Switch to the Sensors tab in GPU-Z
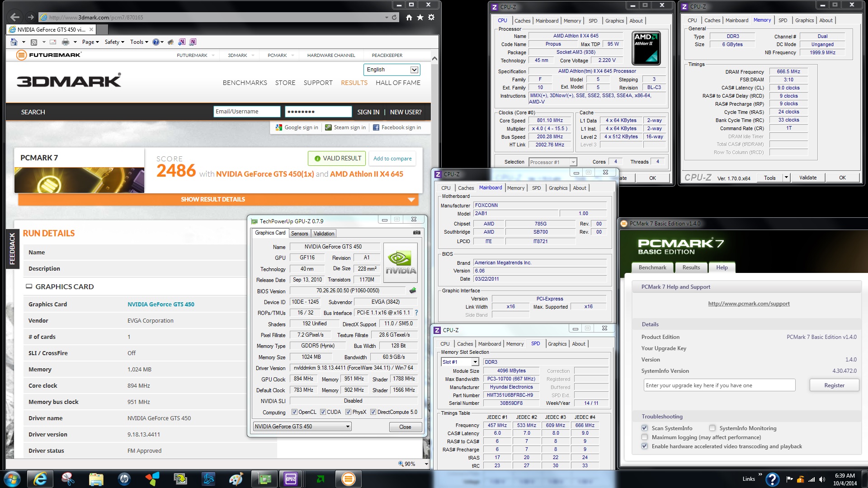 299,234
